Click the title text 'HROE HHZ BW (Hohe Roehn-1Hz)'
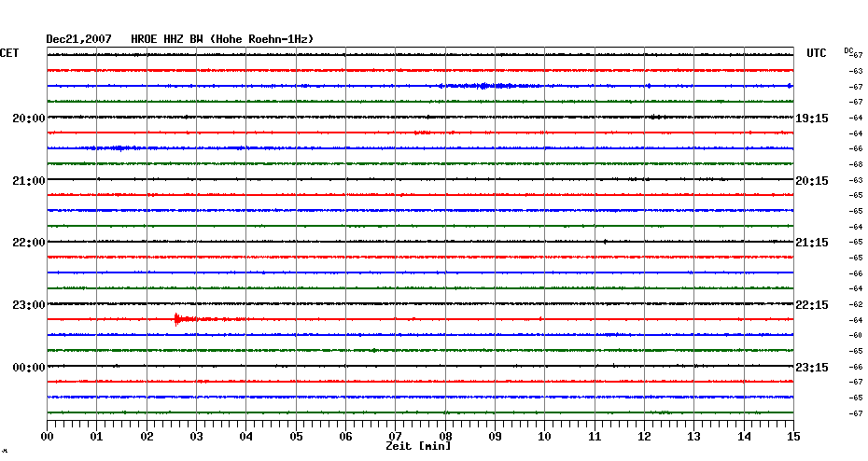 coord(222,39)
